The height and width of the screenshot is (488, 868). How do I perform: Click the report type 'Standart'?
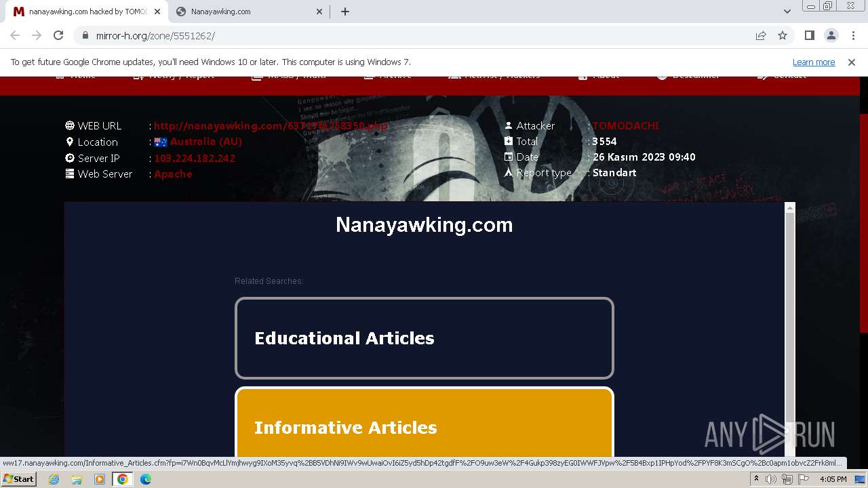[614, 172]
